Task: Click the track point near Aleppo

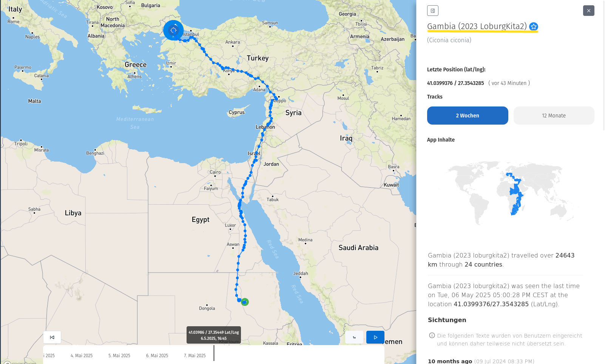Action: click(276, 99)
